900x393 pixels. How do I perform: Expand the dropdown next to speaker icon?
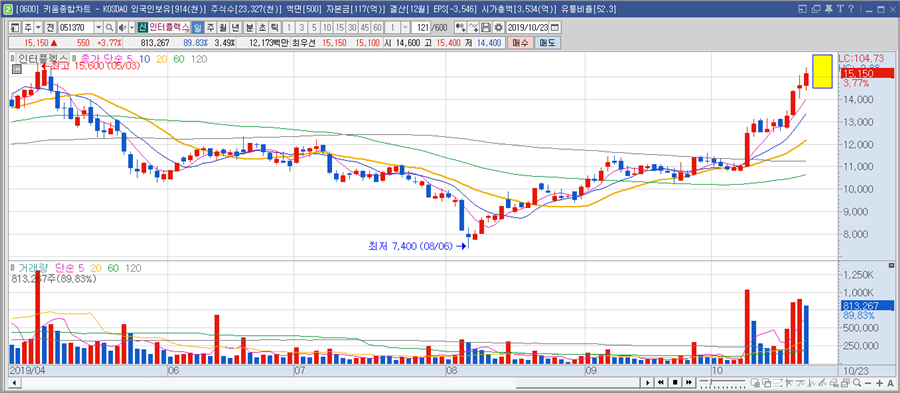tap(131, 28)
